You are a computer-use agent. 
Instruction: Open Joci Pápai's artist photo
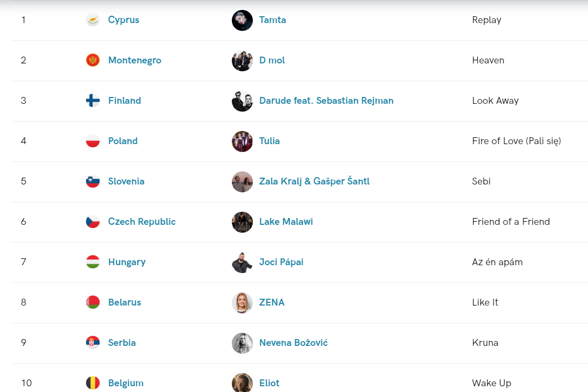click(x=242, y=263)
